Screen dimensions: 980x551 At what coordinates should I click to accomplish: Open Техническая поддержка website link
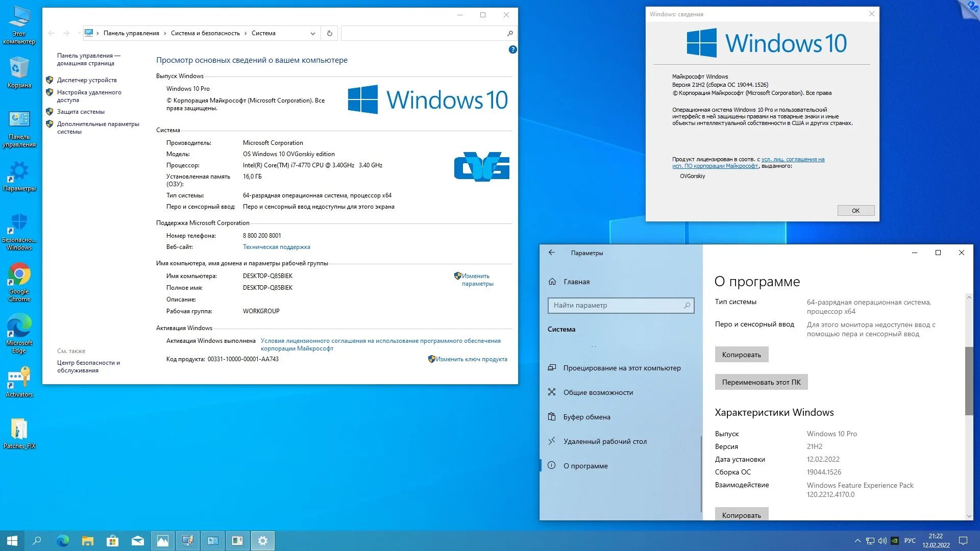click(x=276, y=247)
